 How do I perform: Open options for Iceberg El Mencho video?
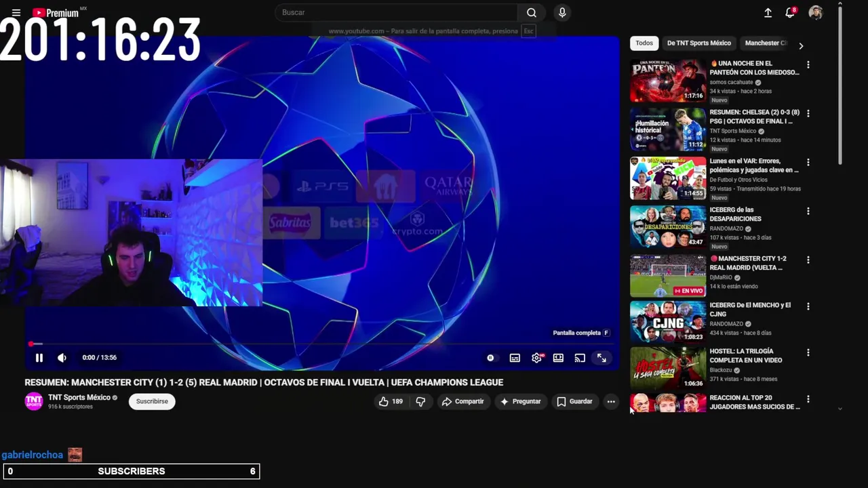click(x=808, y=306)
